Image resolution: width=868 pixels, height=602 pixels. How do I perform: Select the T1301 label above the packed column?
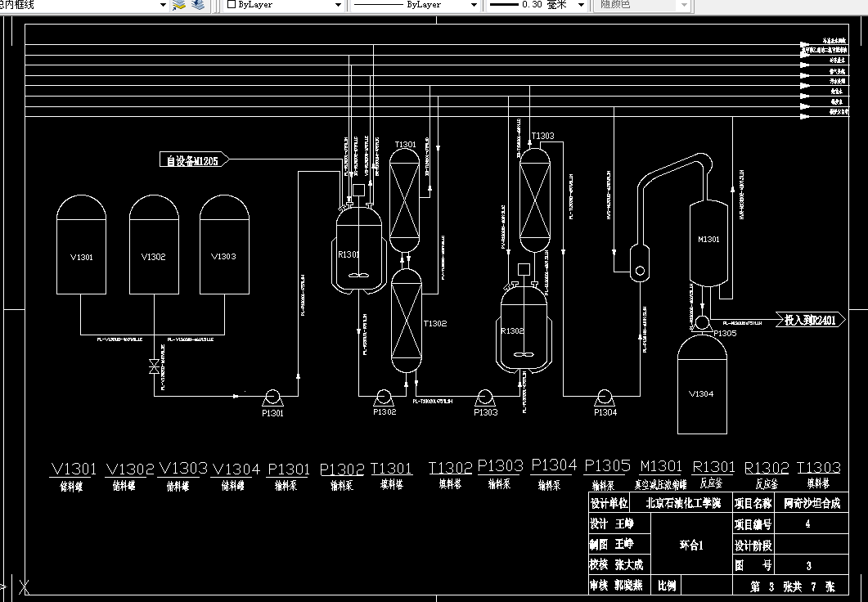coord(405,145)
